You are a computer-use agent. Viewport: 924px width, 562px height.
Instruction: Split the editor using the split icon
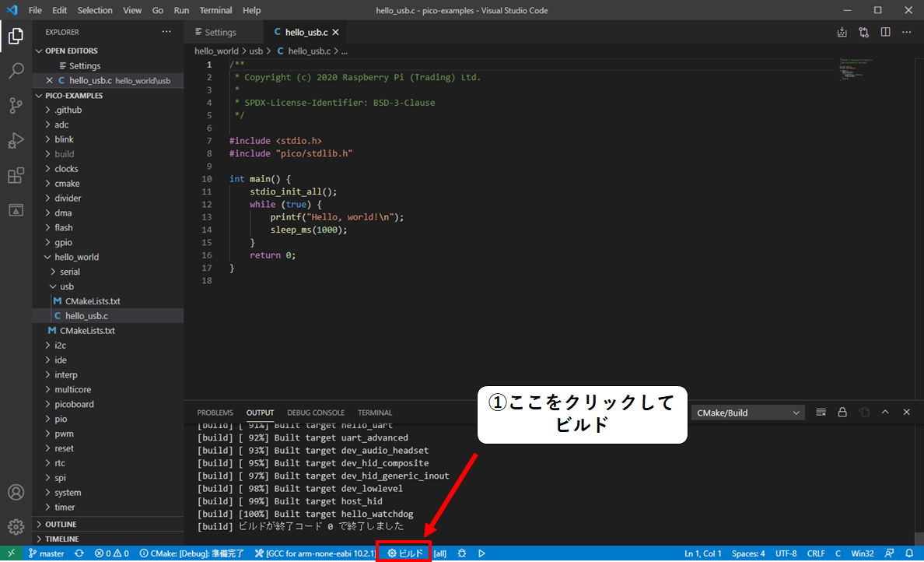click(886, 32)
